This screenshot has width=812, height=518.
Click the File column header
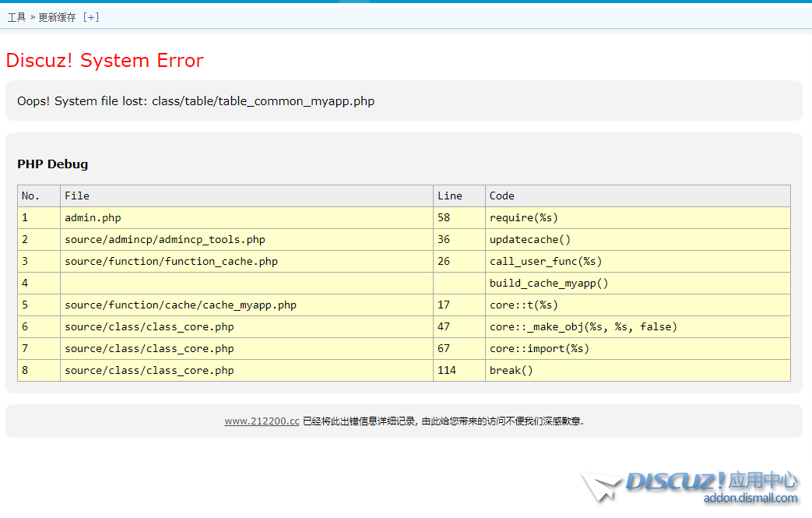click(x=77, y=196)
